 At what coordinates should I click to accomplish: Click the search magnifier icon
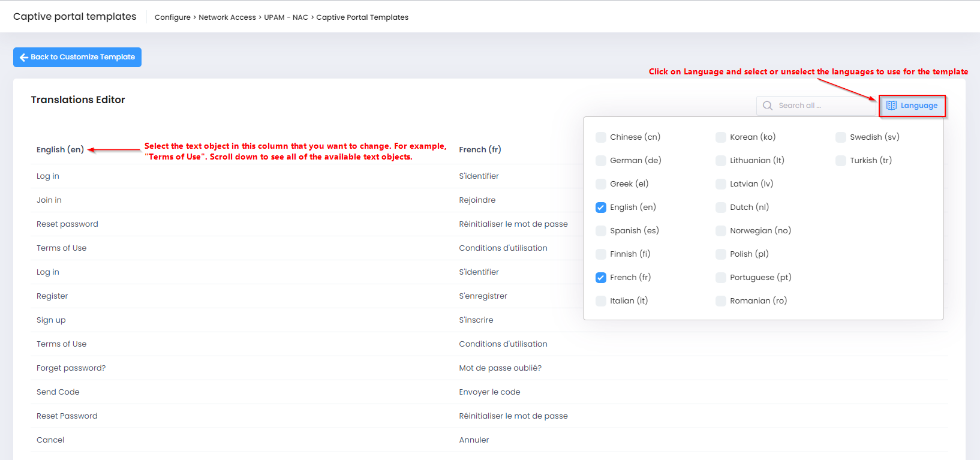[x=768, y=106]
